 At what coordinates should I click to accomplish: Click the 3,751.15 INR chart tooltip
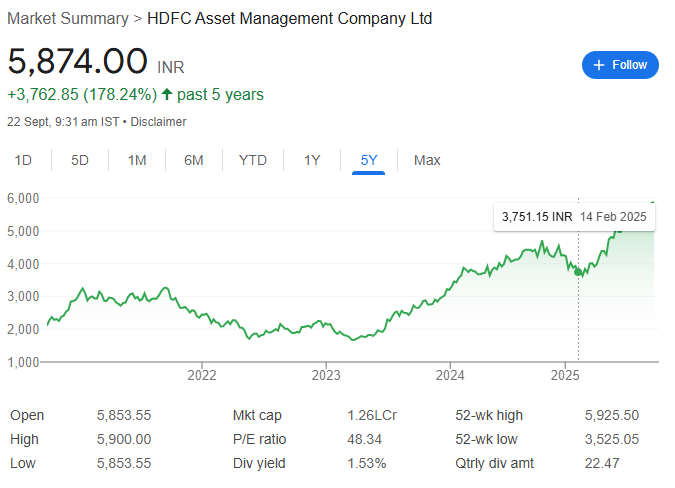point(574,217)
